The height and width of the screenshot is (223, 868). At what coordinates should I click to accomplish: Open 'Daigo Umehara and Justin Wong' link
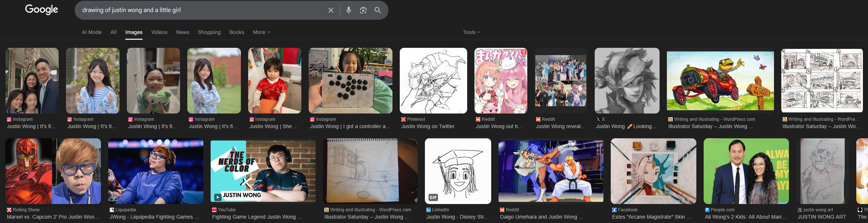[541, 217]
